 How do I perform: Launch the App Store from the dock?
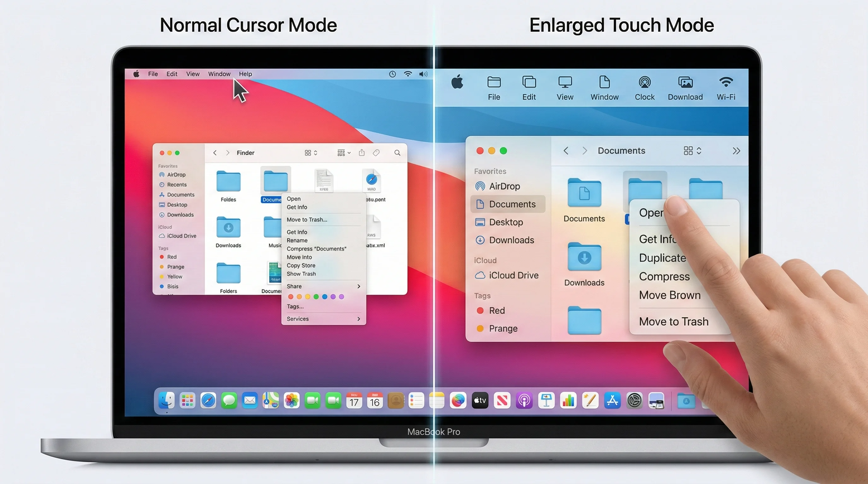tap(612, 400)
